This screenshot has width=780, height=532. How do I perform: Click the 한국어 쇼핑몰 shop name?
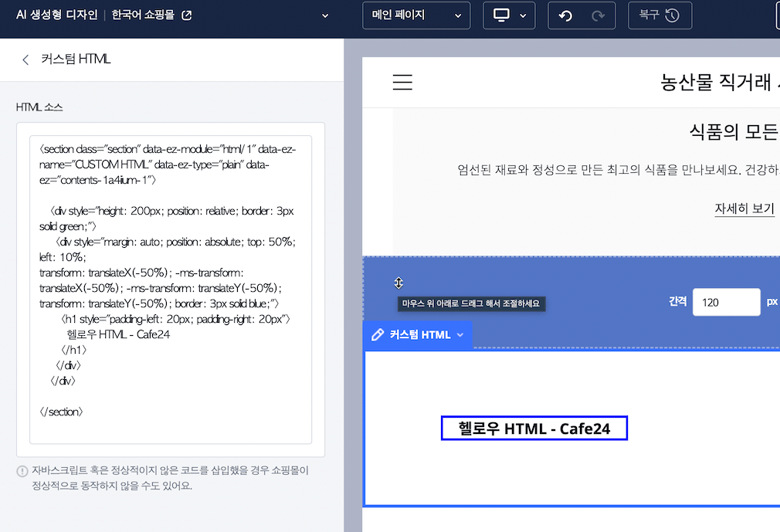point(143,15)
